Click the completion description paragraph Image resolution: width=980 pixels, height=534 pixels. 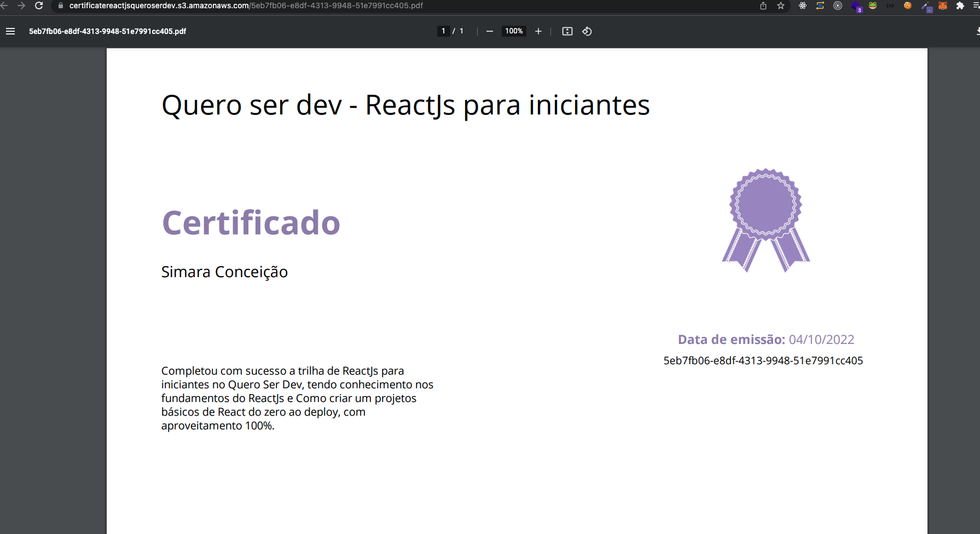pos(297,398)
